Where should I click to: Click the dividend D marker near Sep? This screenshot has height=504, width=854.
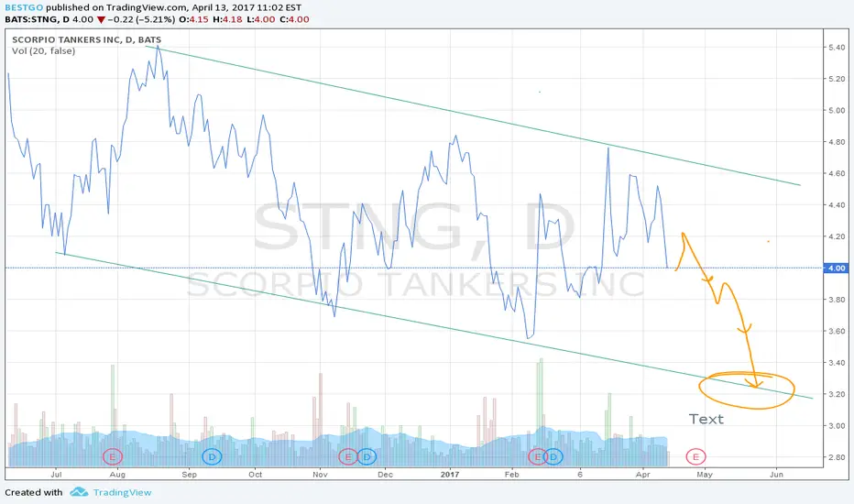tap(212, 456)
